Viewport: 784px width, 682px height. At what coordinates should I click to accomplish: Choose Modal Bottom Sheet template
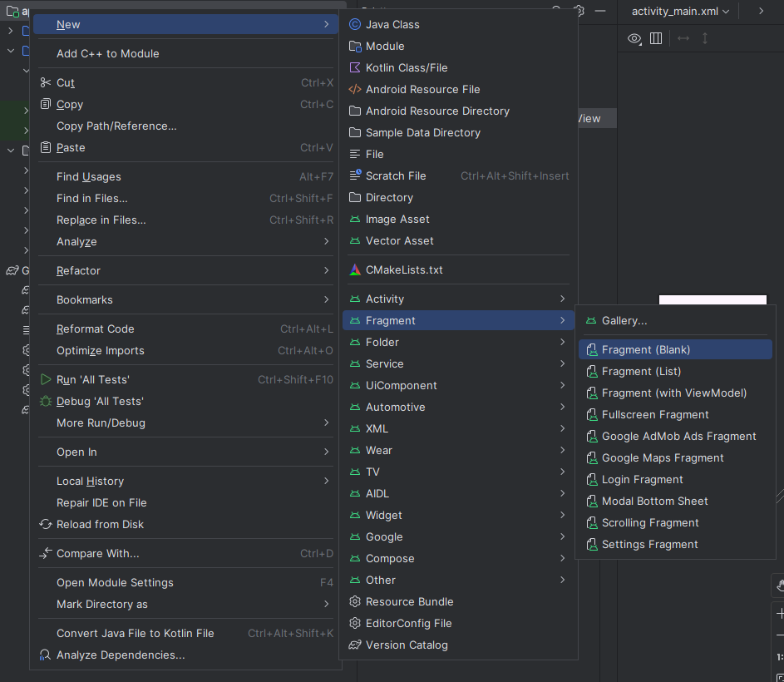(x=675, y=501)
